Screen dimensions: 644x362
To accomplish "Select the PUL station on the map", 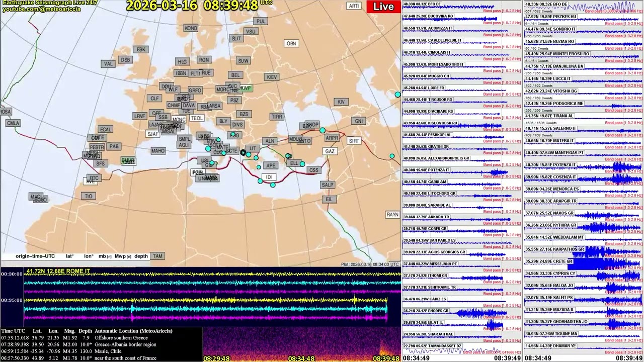I will click(x=261, y=21).
